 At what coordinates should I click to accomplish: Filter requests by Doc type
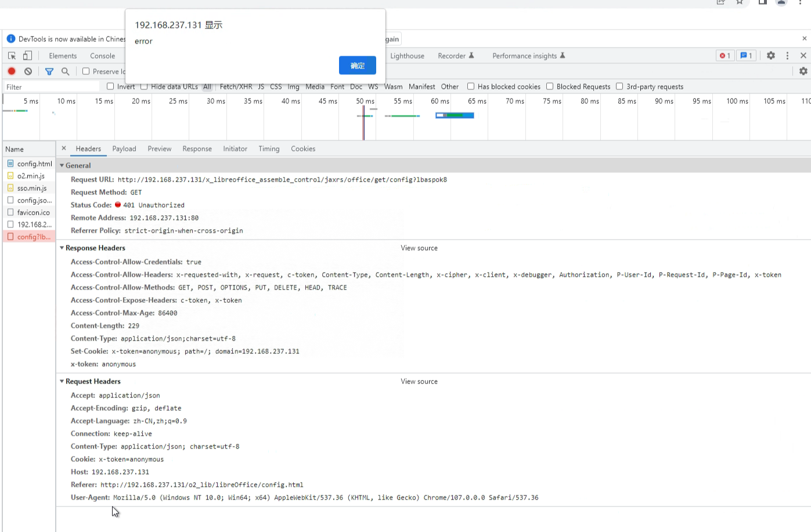(x=356, y=86)
